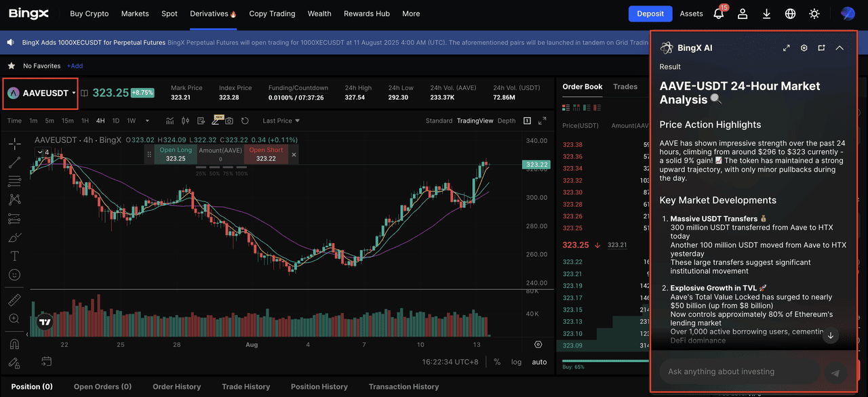Image resolution: width=868 pixels, height=397 pixels.
Task: Open the user account profile icon
Action: pos(743,14)
